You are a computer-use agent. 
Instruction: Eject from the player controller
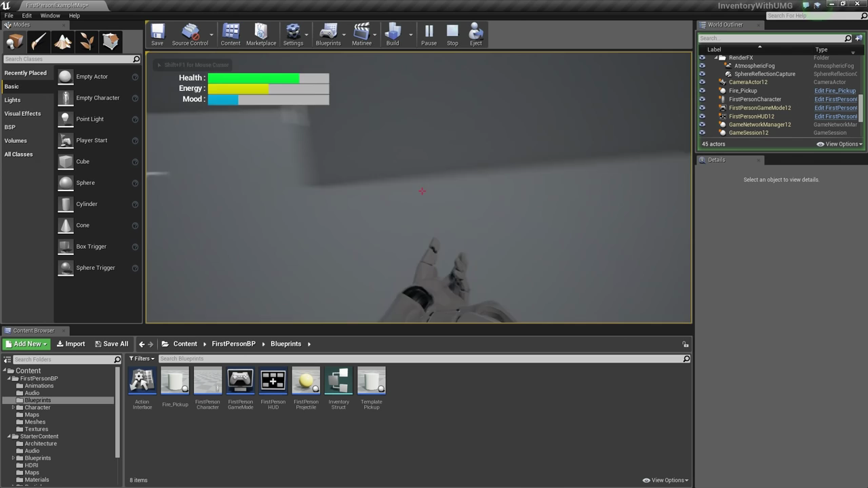[x=476, y=34]
